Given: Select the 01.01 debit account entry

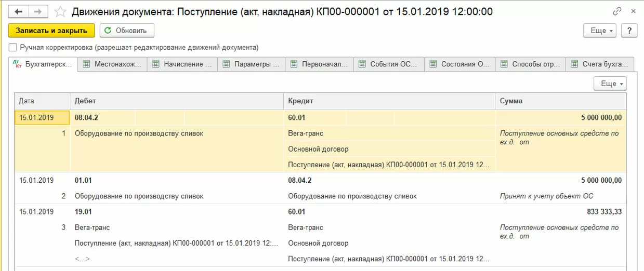Looking at the screenshot, I should (x=84, y=181).
